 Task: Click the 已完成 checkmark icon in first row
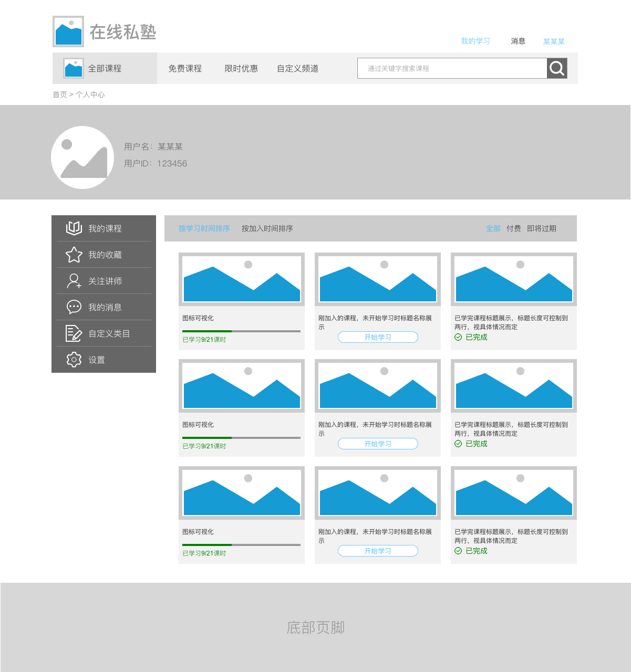pyautogui.click(x=458, y=337)
